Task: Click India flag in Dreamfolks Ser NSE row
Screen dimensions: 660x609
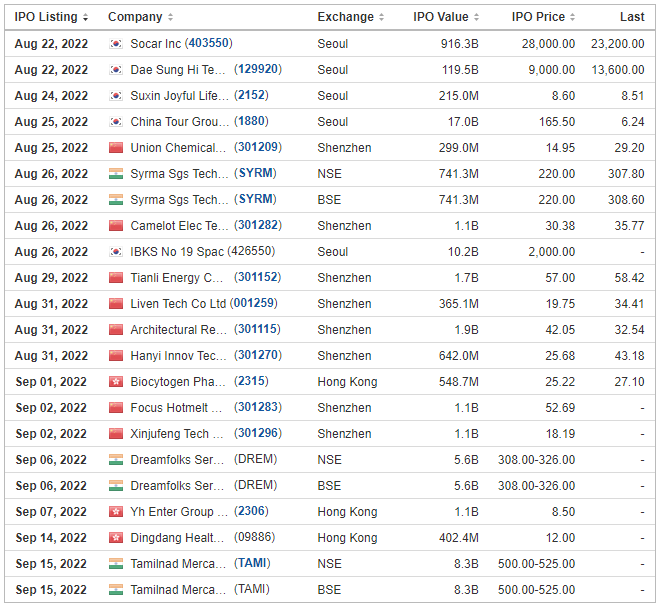Action: [x=116, y=460]
